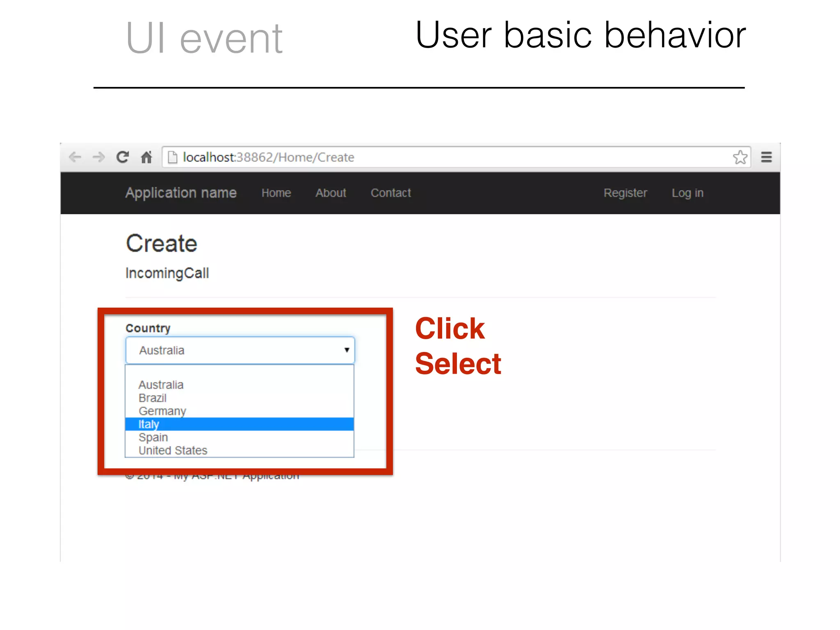Viewport: 840px width, 630px height.
Task: Open the Contact nav item
Action: pyautogui.click(x=391, y=193)
